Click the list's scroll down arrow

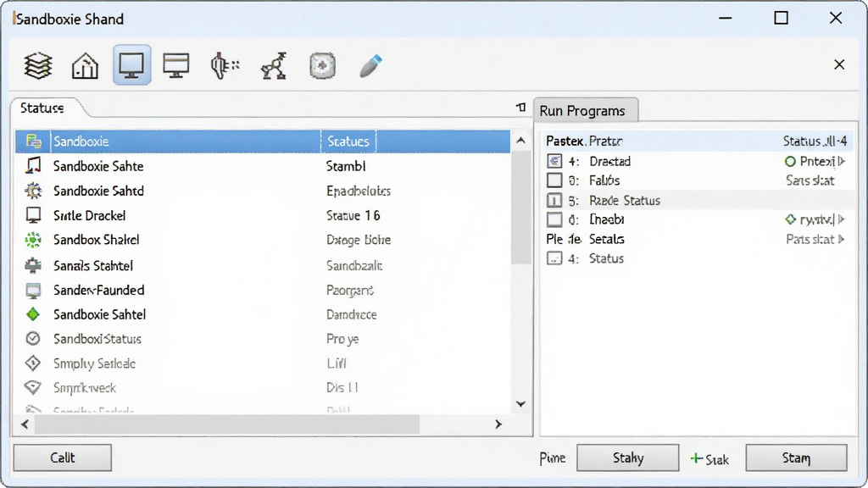[520, 404]
